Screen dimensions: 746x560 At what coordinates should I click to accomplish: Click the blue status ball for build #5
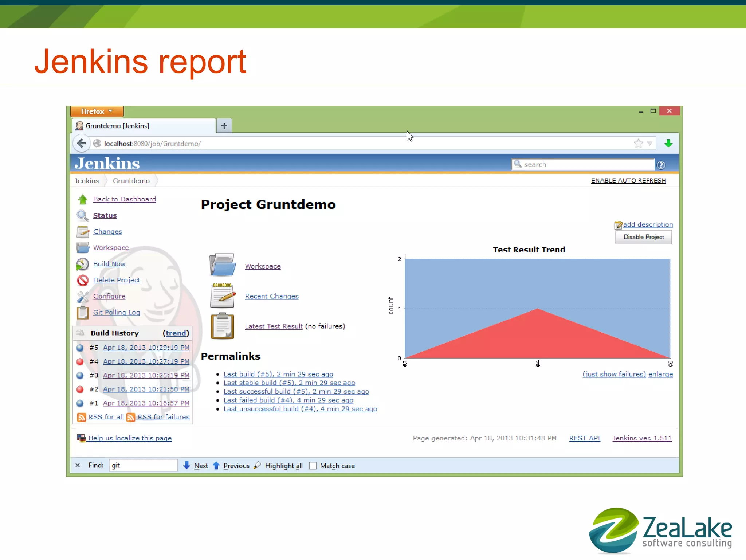pyautogui.click(x=80, y=348)
